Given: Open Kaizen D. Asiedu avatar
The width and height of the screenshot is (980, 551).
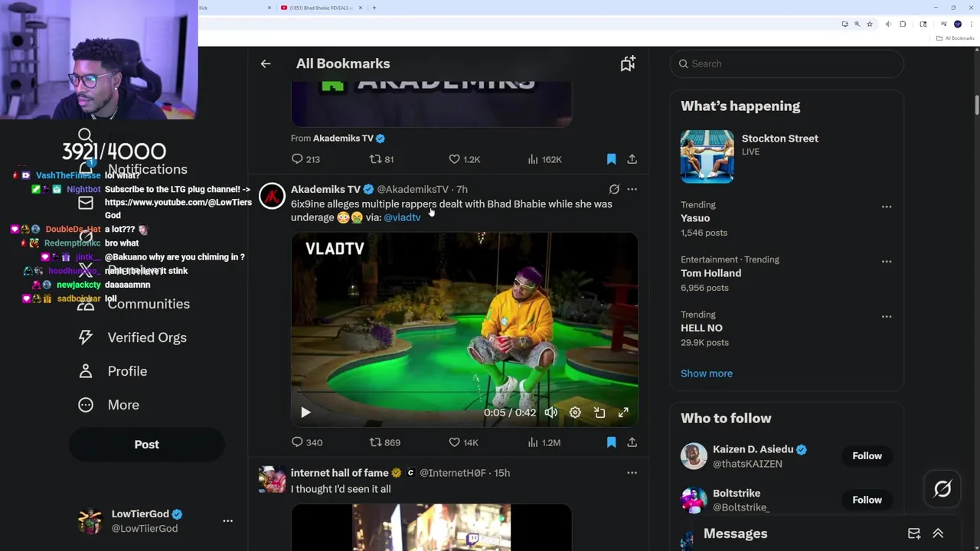Looking at the screenshot, I should pos(694,456).
